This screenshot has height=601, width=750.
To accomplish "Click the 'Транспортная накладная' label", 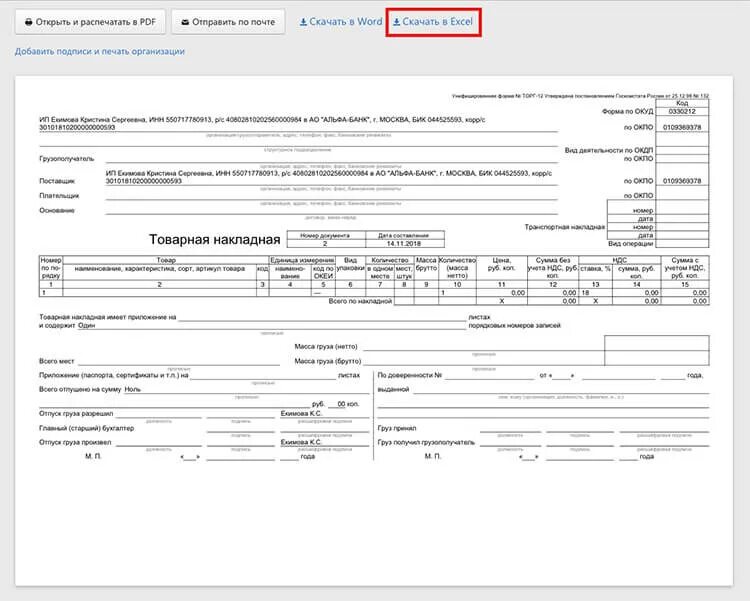I will click(x=564, y=227).
